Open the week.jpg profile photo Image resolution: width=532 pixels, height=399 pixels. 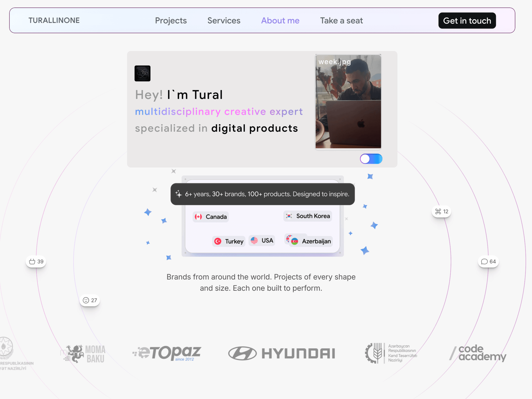coord(348,102)
